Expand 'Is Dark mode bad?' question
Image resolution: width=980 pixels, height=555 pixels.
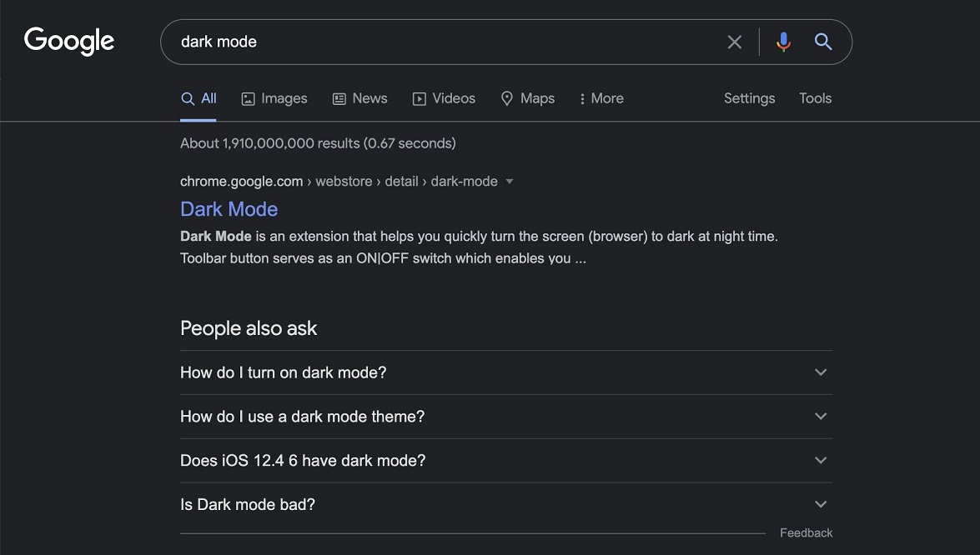[820, 504]
